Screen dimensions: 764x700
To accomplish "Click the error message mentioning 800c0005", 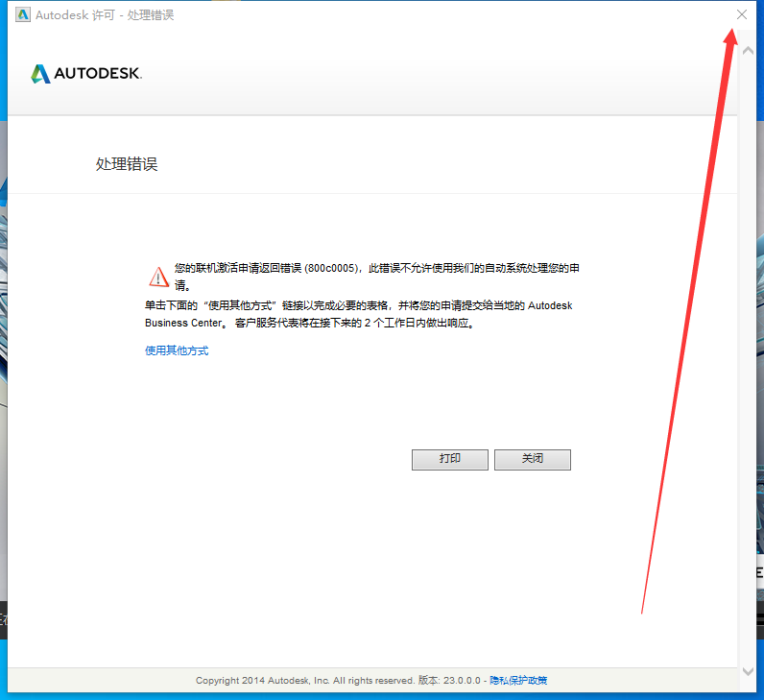I will [376, 277].
